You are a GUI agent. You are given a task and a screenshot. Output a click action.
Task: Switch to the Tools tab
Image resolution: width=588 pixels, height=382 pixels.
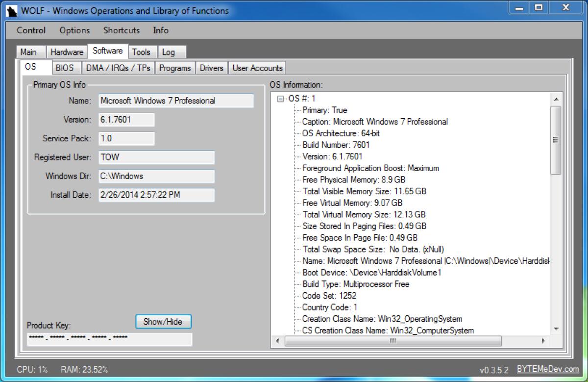(142, 51)
